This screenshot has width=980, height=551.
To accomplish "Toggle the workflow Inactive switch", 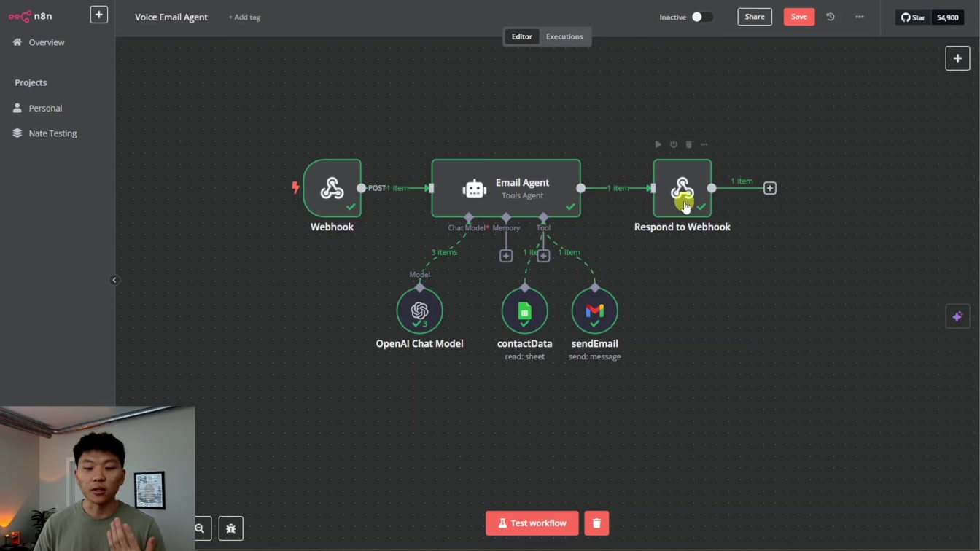I will [701, 17].
